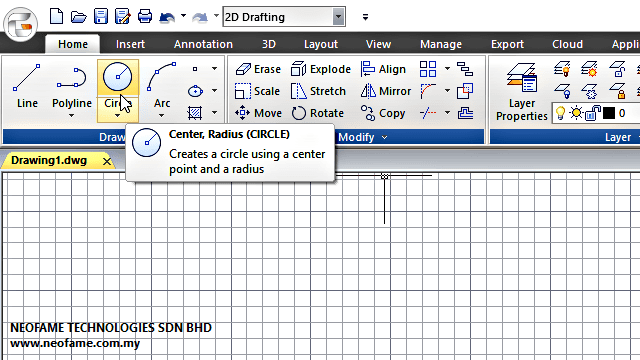Select the Point tool in the Draw panel
Screen dimensions: 640x360
tap(195, 69)
